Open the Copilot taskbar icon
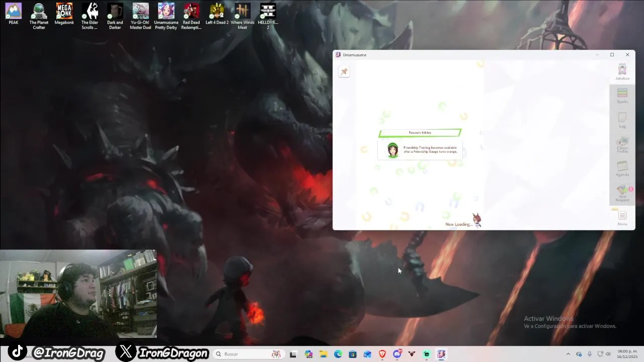Viewport: 644px width, 362px height. pyautogui.click(x=308, y=354)
